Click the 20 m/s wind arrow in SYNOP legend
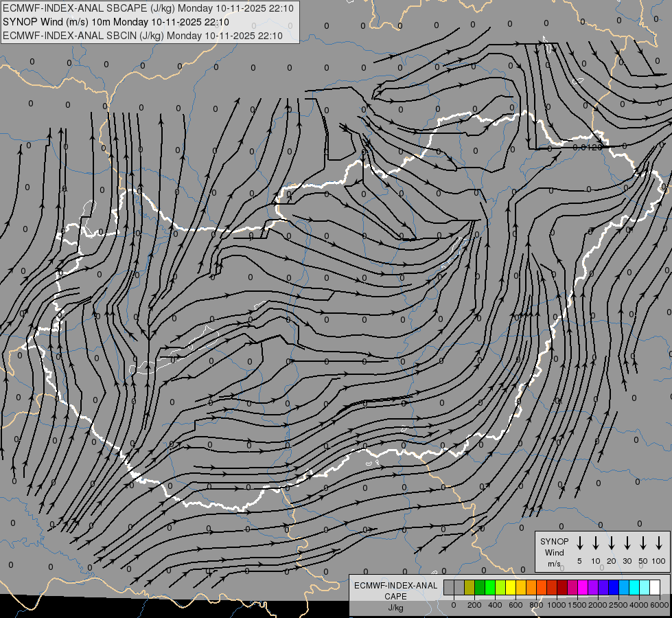This screenshot has width=672, height=618. [x=611, y=543]
